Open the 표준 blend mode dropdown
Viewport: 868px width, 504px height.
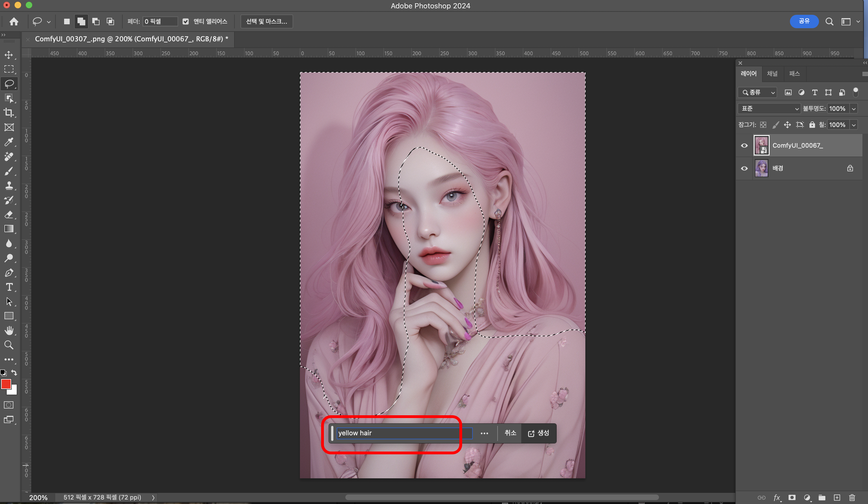click(x=769, y=109)
